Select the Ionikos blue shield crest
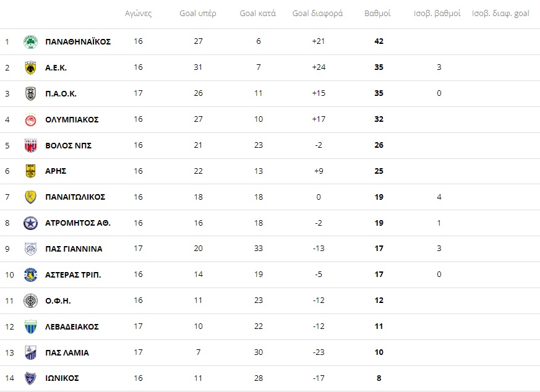 tap(30, 378)
